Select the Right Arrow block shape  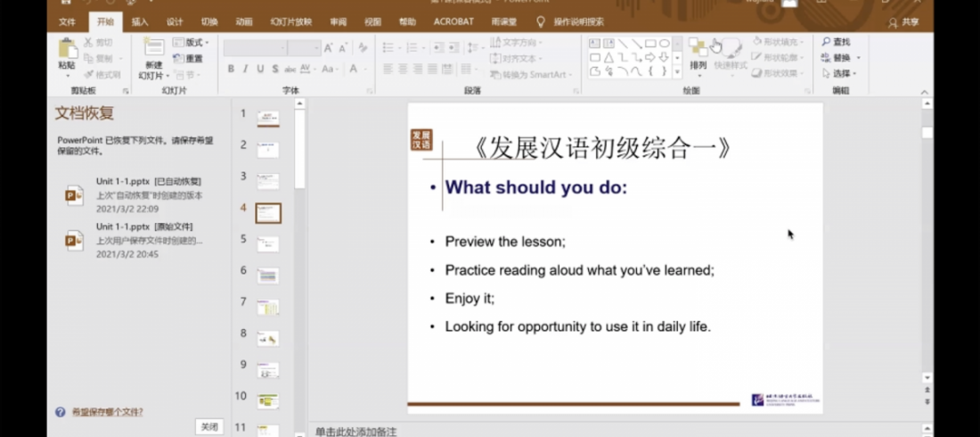[x=650, y=58]
